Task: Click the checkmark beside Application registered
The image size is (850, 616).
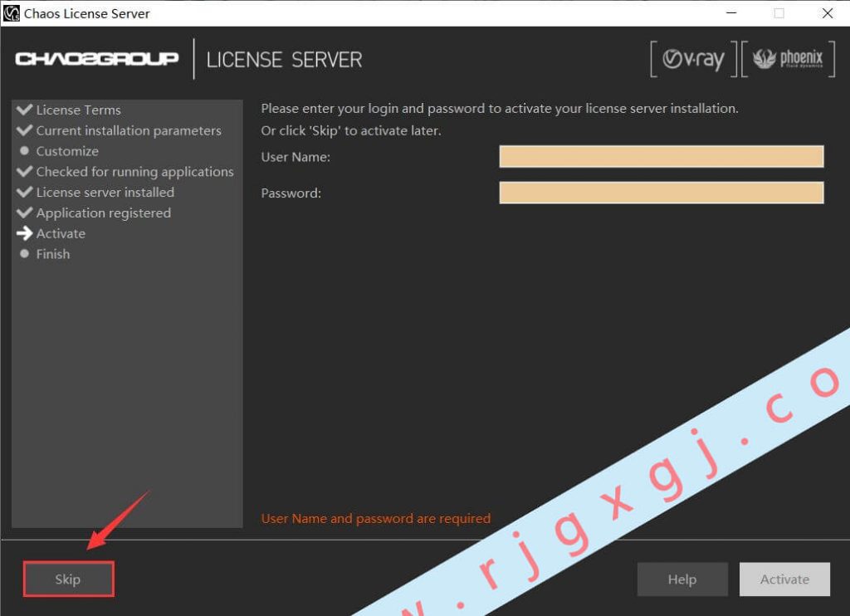Action: pos(24,212)
